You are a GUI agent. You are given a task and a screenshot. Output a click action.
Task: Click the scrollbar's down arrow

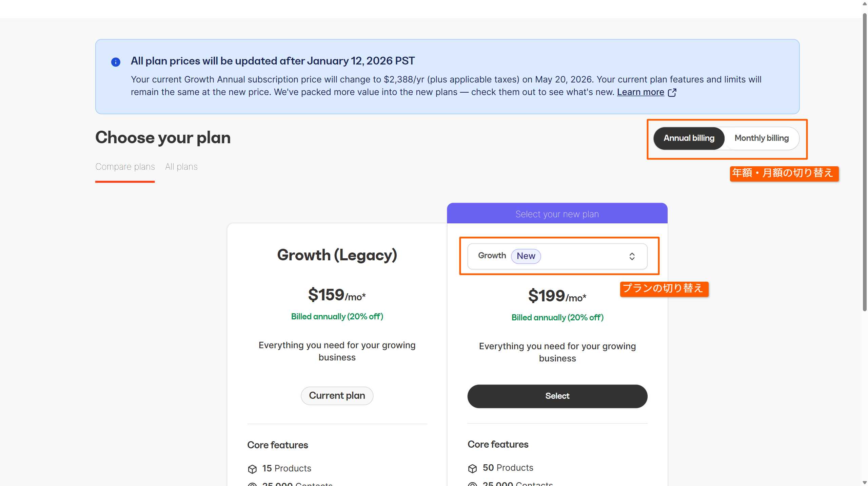(865, 483)
